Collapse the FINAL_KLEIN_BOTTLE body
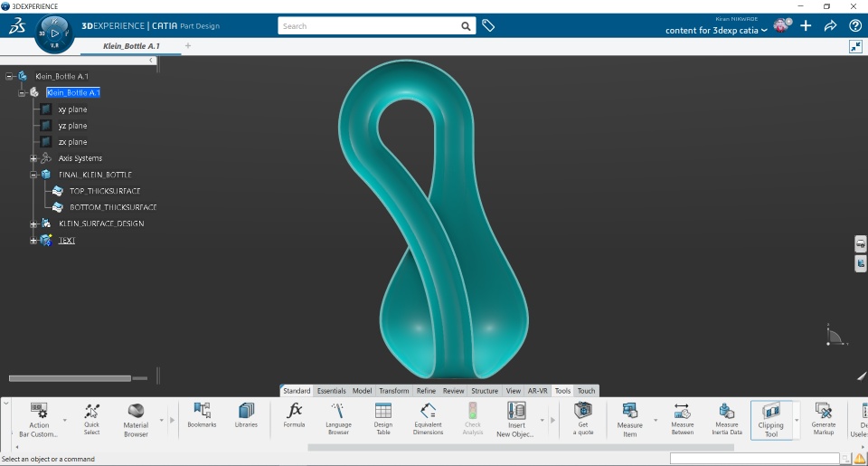 (x=33, y=175)
